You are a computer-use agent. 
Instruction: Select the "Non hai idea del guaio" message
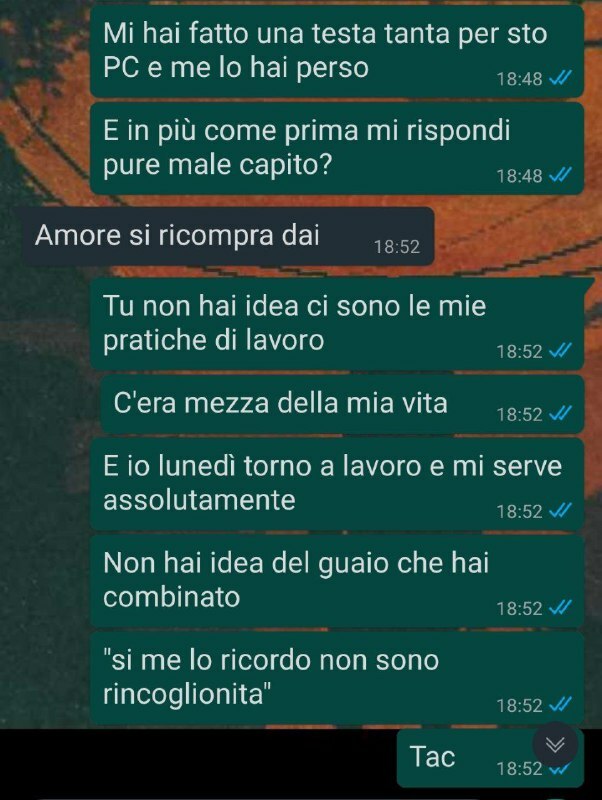337,580
